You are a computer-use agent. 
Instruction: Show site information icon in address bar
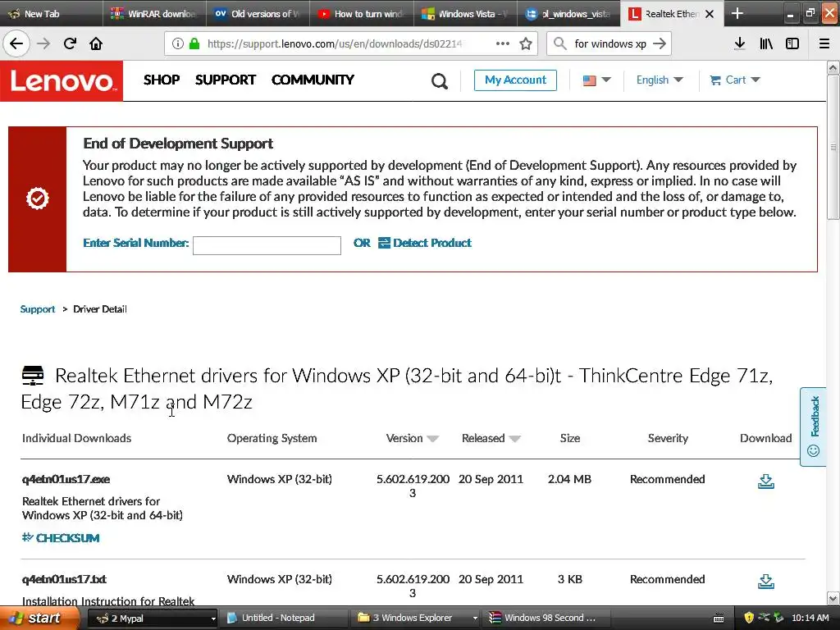pos(177,43)
